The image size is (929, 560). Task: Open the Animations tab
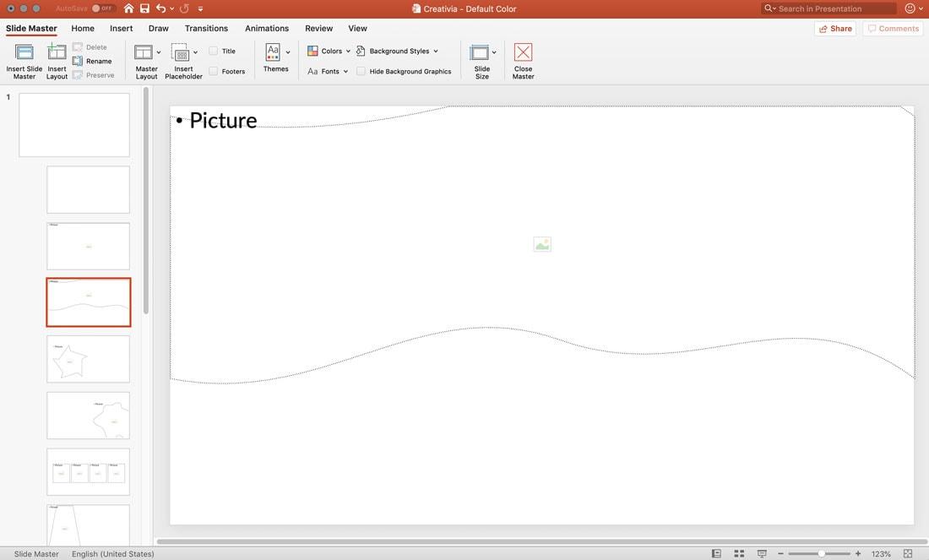[x=266, y=28]
